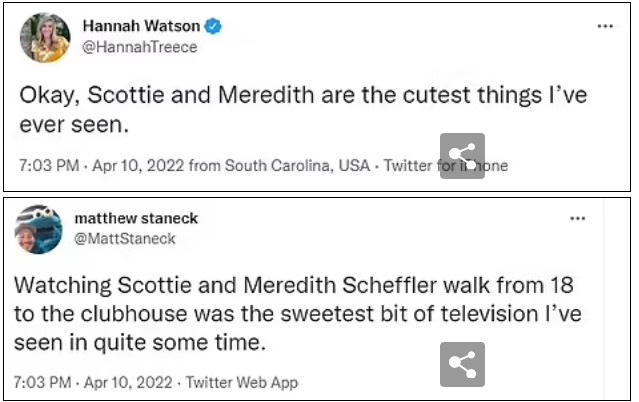Click the share icon on matthew staneck's tweet
Screen dimensions: 639x402
pyautogui.click(x=462, y=364)
